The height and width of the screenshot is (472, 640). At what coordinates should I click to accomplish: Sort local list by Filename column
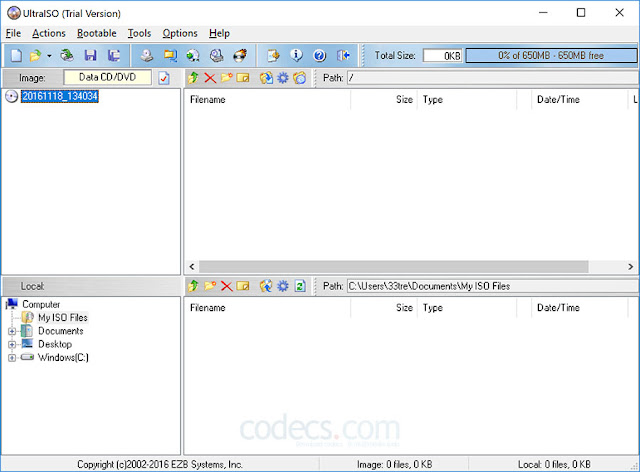coord(267,308)
